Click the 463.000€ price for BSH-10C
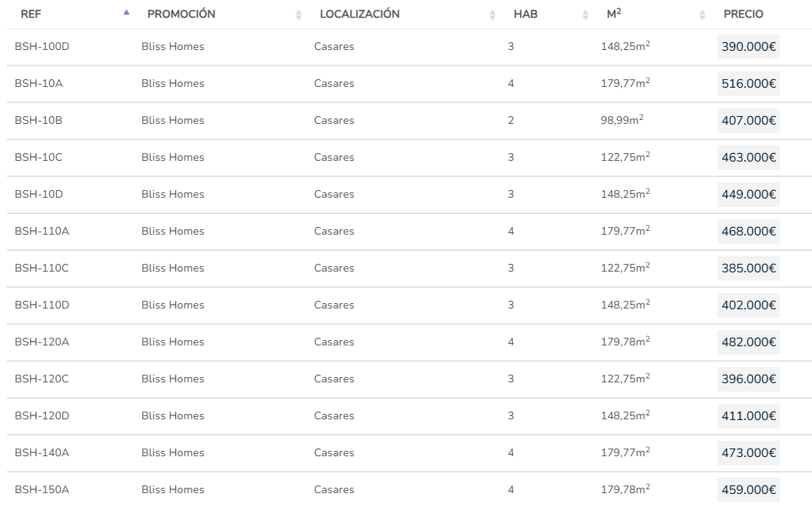 (748, 158)
